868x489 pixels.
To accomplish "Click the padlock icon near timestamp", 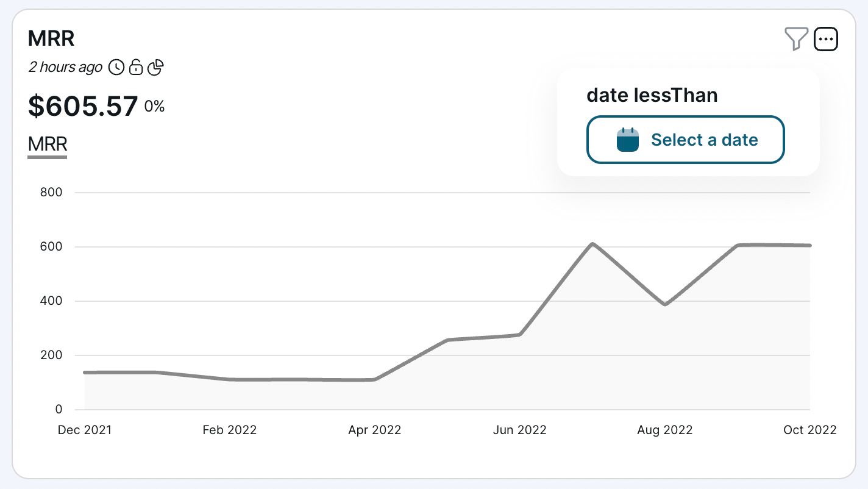I will [x=136, y=68].
